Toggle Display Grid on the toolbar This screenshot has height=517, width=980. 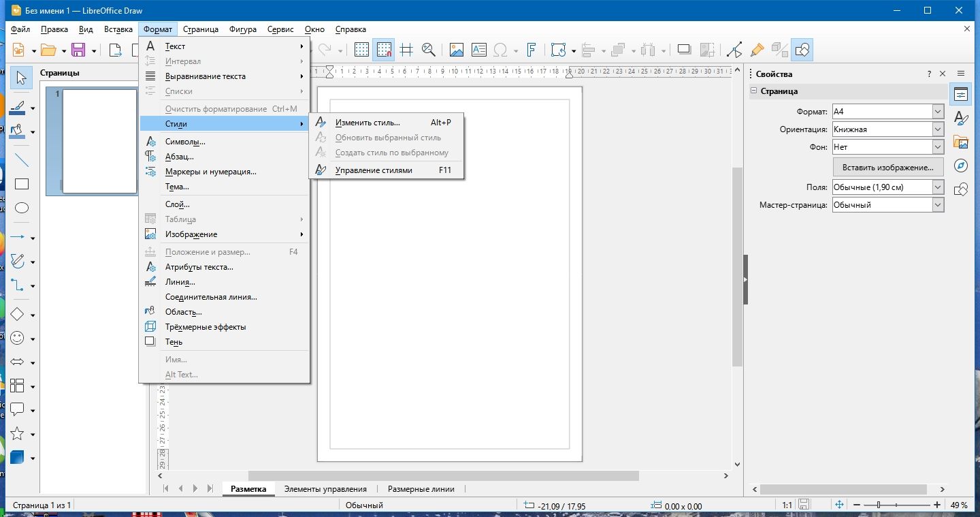pyautogui.click(x=362, y=50)
